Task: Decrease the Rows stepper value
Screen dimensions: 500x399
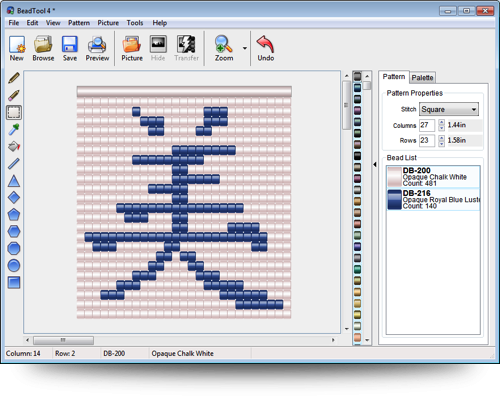Action: (x=441, y=144)
